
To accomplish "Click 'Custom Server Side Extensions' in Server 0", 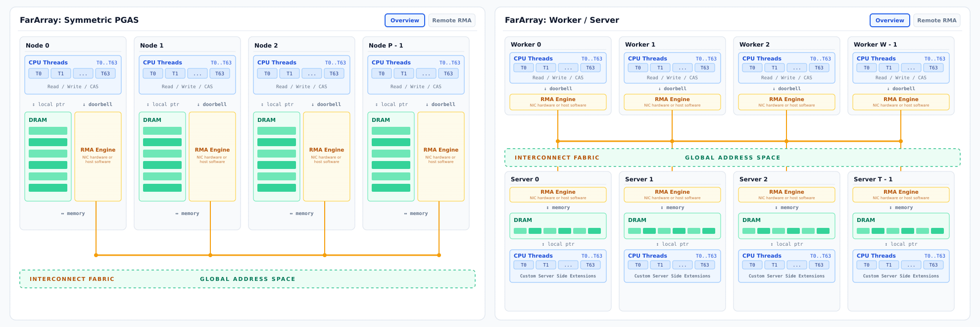I will pos(558,276).
